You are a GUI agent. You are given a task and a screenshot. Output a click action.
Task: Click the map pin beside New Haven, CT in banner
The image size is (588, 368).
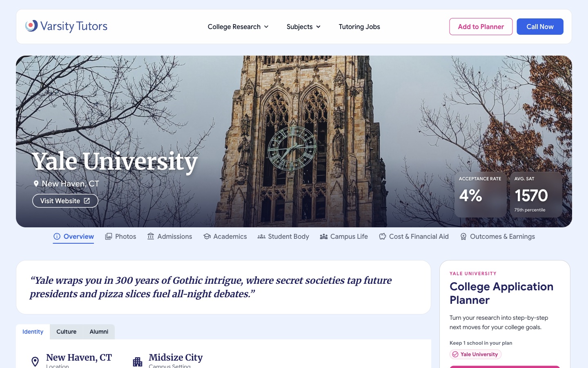click(x=36, y=184)
